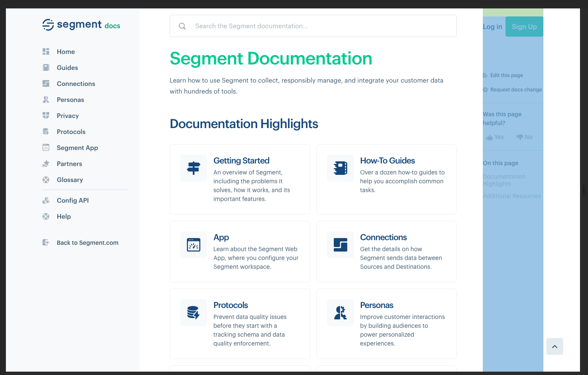Focus the Search the Segment documentation field
This screenshot has height=375, width=588.
(x=313, y=26)
